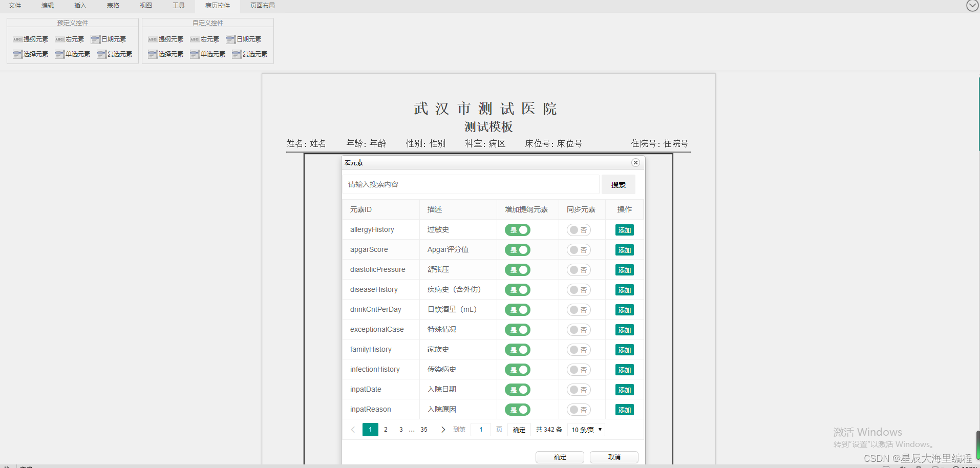Turn off 增加提纲元素 for inpatReason
The width and height of the screenshot is (980, 468).
point(518,410)
